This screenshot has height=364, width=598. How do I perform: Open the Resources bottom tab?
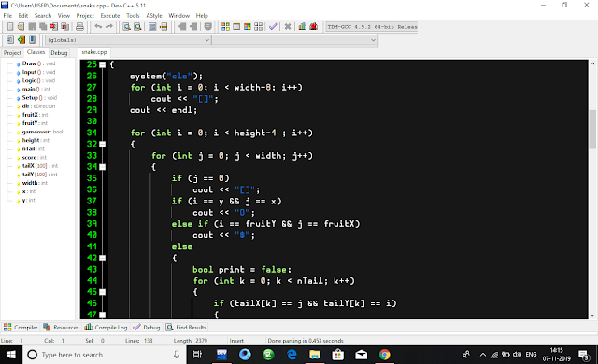[x=61, y=327]
